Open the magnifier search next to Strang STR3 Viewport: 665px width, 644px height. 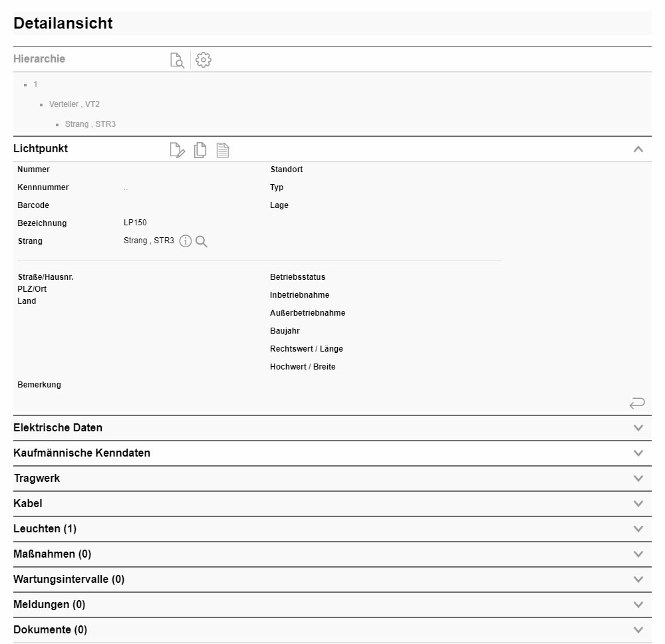click(201, 241)
